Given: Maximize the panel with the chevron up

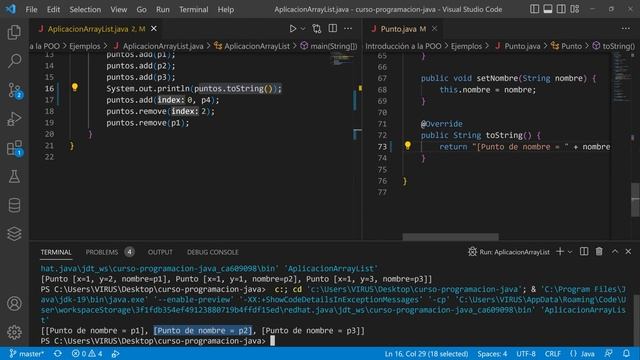Looking at the screenshot, I should point(615,252).
